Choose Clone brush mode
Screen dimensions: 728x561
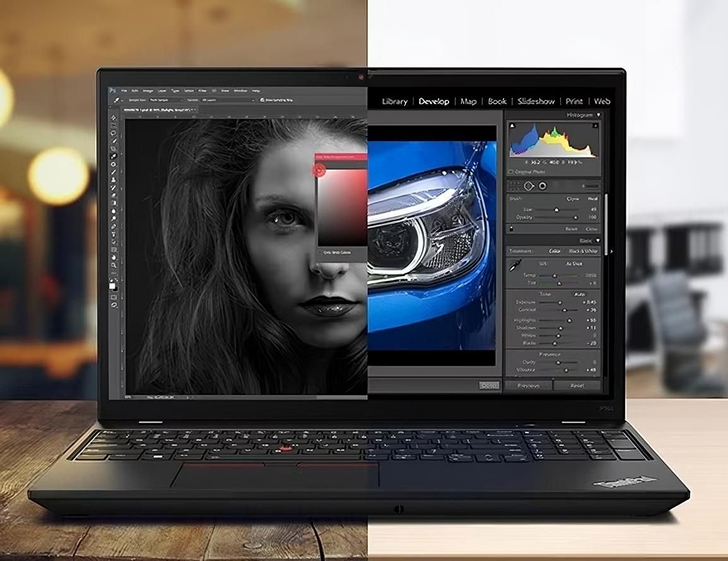[x=572, y=199]
